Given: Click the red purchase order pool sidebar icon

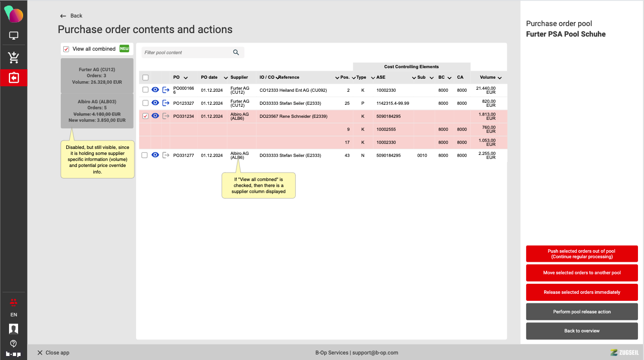Looking at the screenshot, I should tap(14, 78).
